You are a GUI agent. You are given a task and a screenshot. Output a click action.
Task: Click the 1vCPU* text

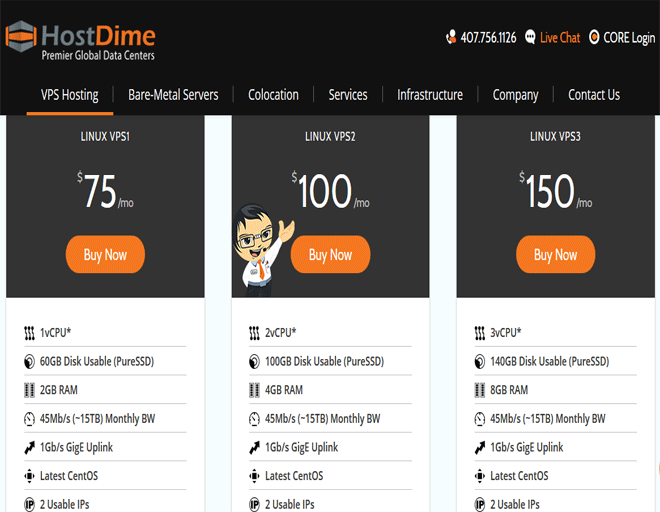56,333
